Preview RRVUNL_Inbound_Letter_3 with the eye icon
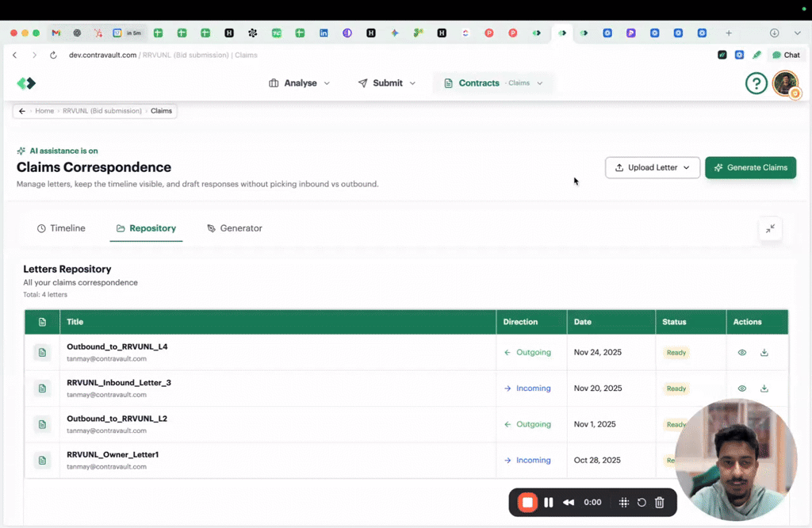The width and height of the screenshot is (812, 528). pos(742,388)
